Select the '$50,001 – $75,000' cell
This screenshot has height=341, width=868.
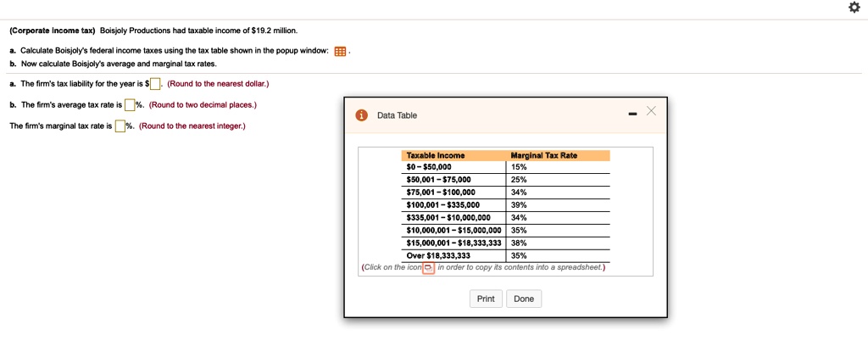coord(454,180)
